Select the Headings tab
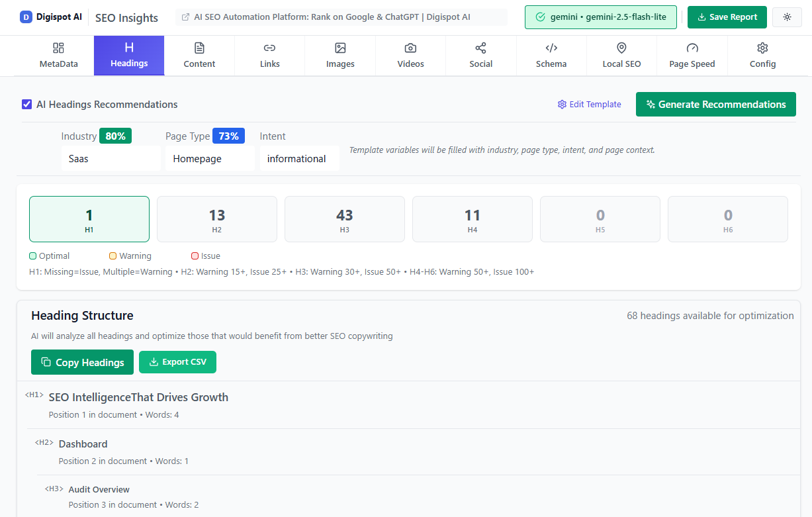812x517 pixels. click(129, 56)
